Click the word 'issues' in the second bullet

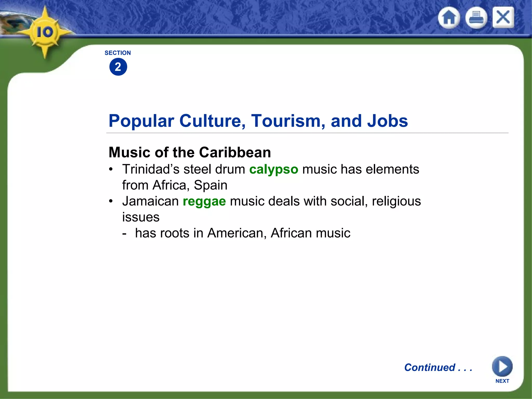coord(141,217)
